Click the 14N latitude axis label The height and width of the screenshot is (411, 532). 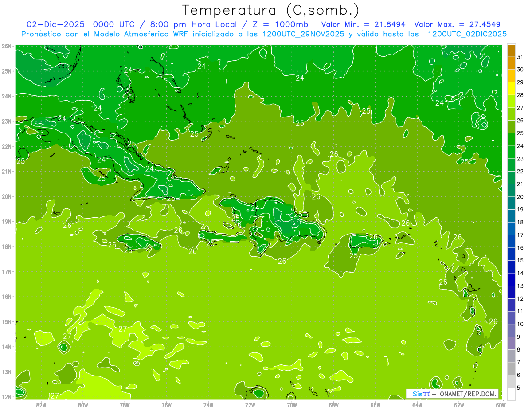(7, 347)
